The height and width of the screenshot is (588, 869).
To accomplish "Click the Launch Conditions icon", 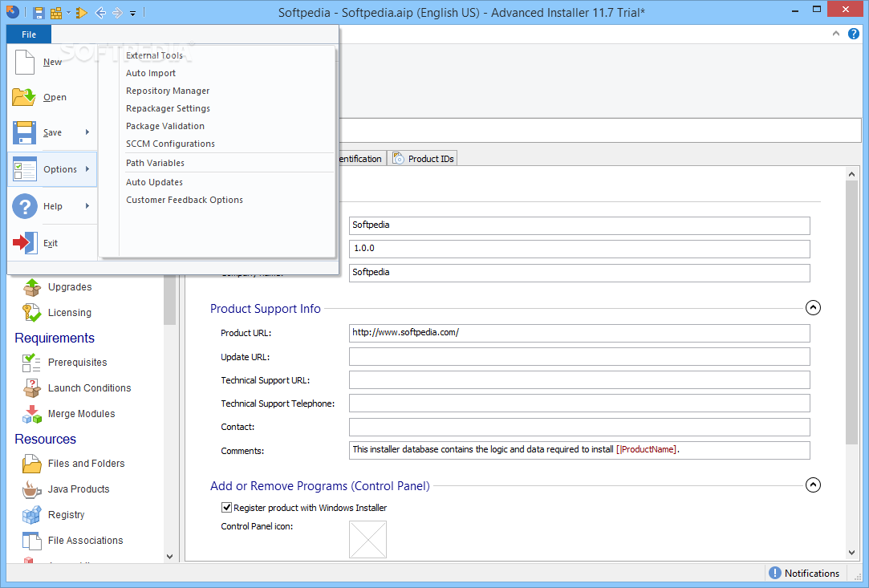I will [x=31, y=388].
